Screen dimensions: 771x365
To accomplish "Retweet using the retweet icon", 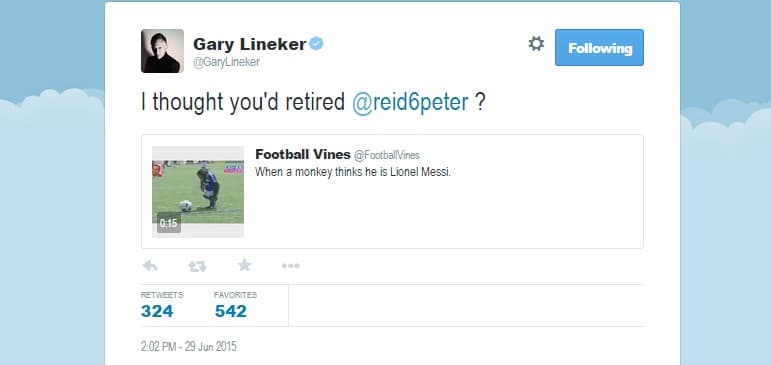I will click(197, 266).
